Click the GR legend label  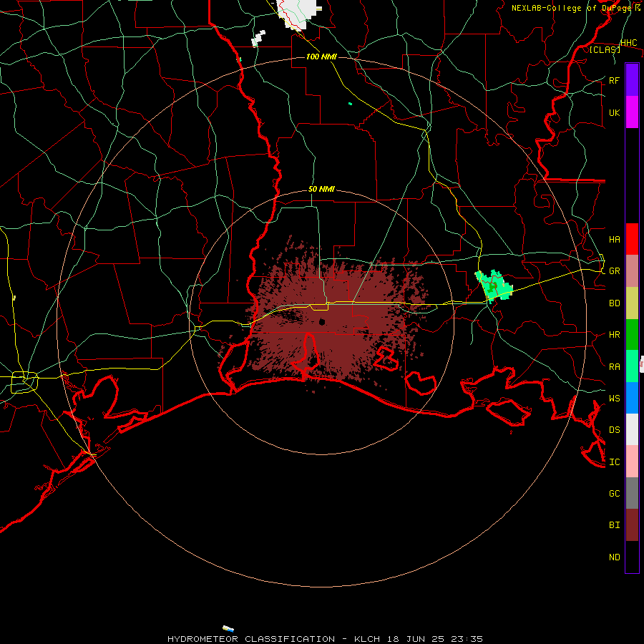tap(614, 271)
